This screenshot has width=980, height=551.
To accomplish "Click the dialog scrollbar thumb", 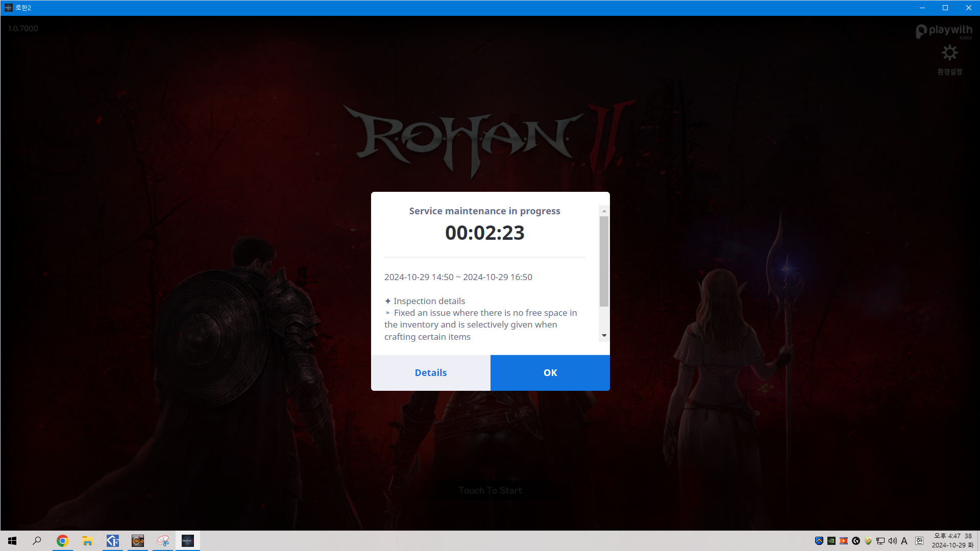I will pyautogui.click(x=604, y=261).
